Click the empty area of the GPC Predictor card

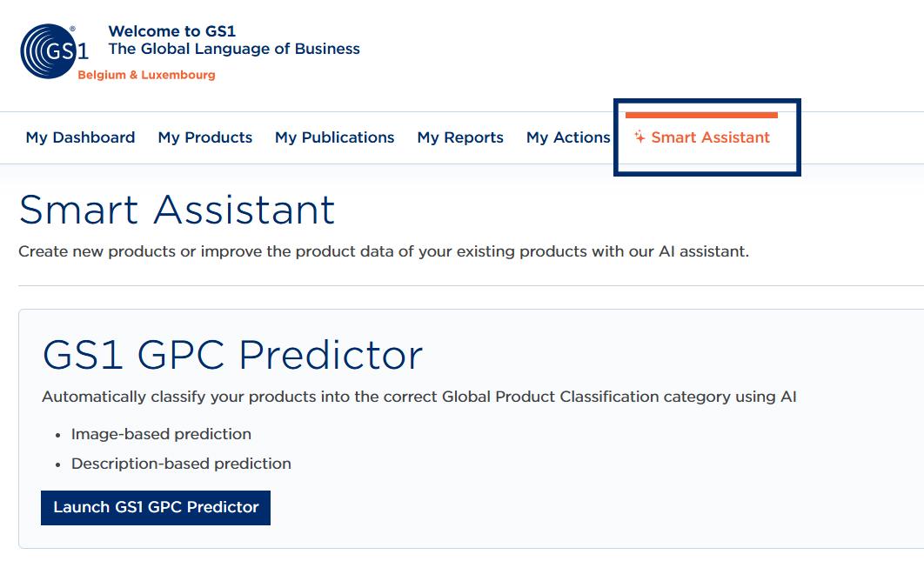(x=609, y=487)
